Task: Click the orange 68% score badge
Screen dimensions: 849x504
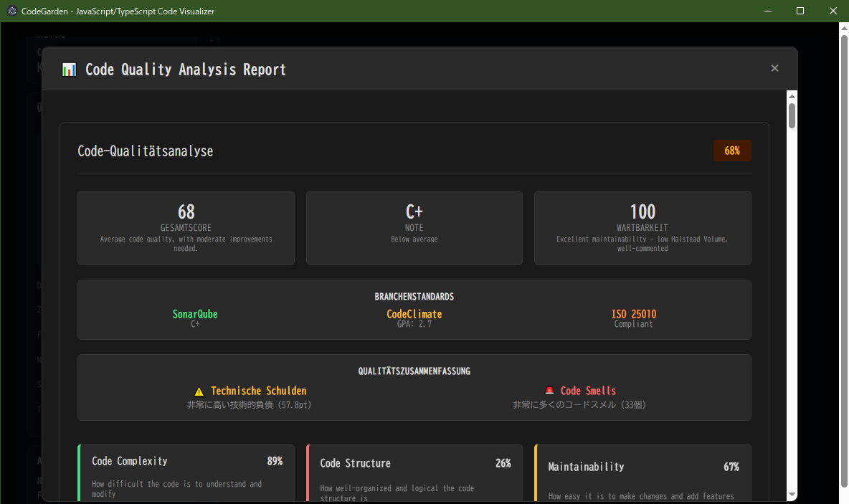Action: click(732, 151)
